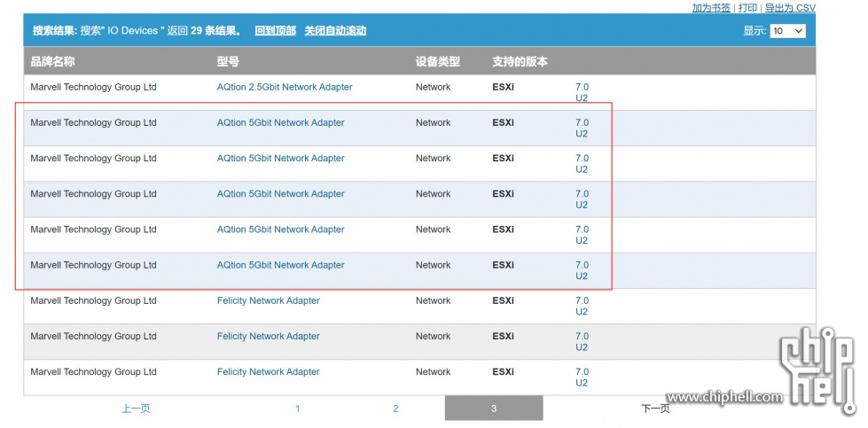Viewport: 868px width, 428px height.
Task: Open the first AQtion 5Gbit Network Adapter link
Action: [x=280, y=123]
